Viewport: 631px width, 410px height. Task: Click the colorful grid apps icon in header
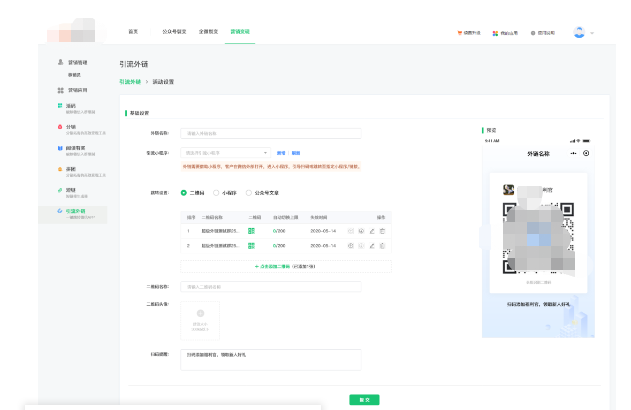pyautogui.click(x=495, y=33)
